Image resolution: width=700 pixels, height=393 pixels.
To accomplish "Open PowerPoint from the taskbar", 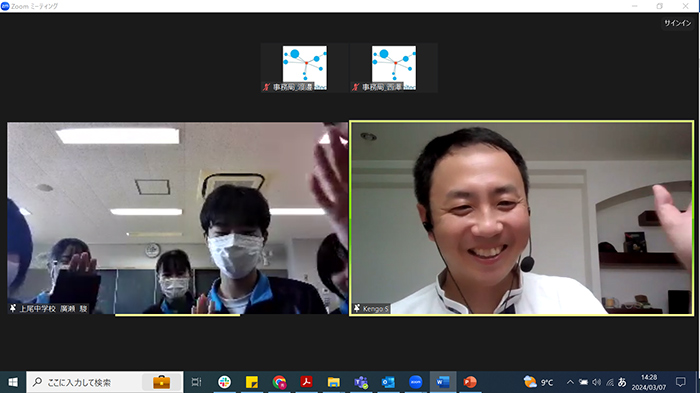I will 470,382.
